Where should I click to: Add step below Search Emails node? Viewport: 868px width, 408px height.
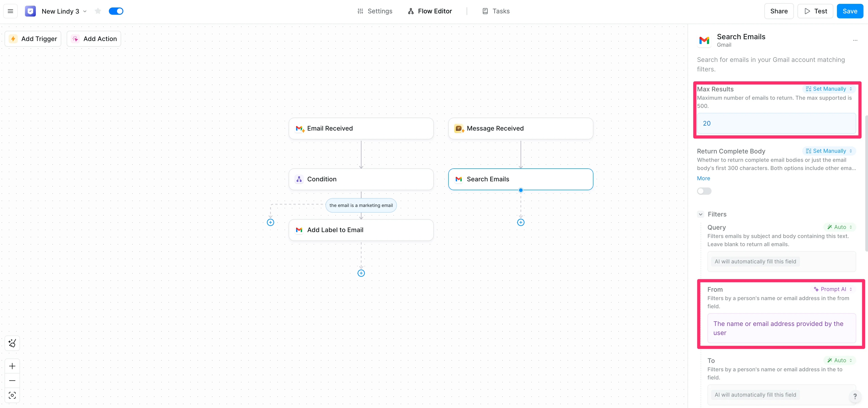(x=521, y=222)
